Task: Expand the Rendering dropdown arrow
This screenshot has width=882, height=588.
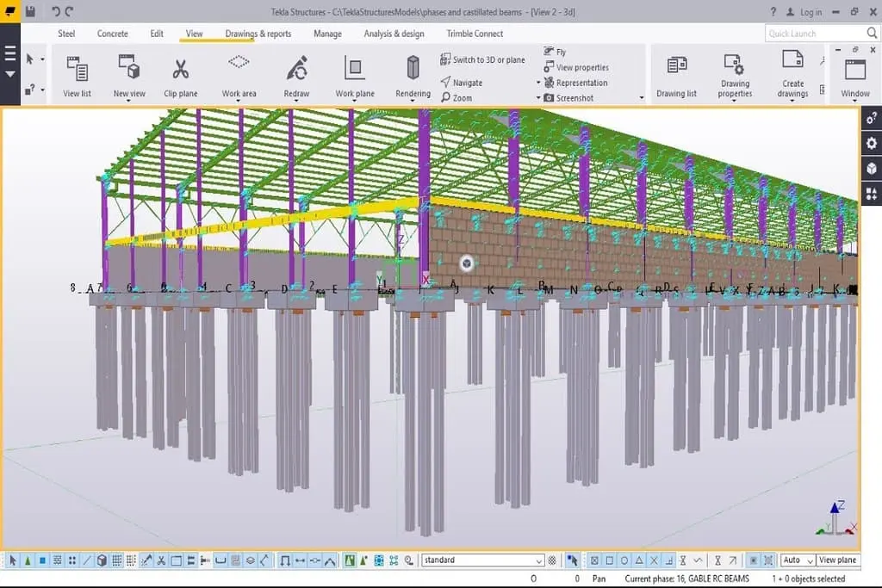Action: click(413, 102)
